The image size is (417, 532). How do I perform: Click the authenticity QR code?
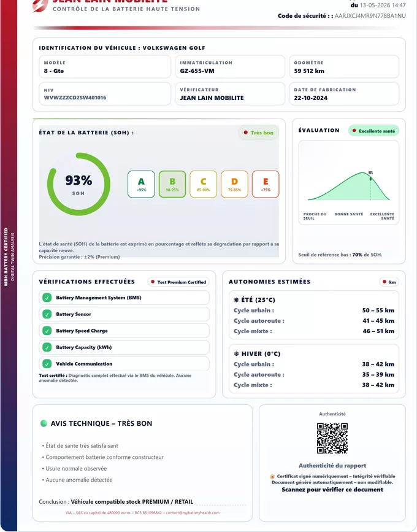click(332, 438)
